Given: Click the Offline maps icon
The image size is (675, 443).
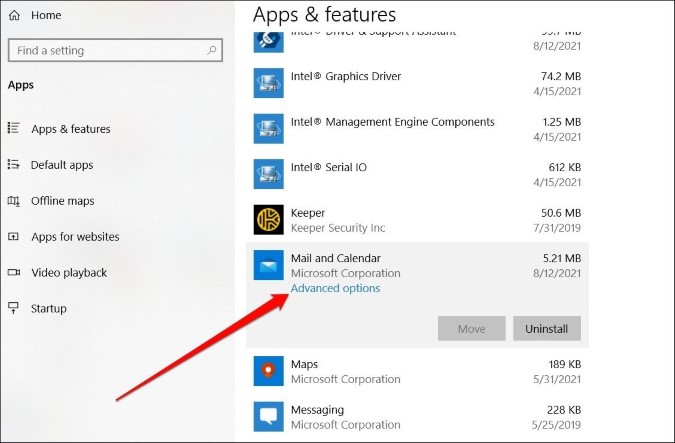Looking at the screenshot, I should click(x=13, y=201).
